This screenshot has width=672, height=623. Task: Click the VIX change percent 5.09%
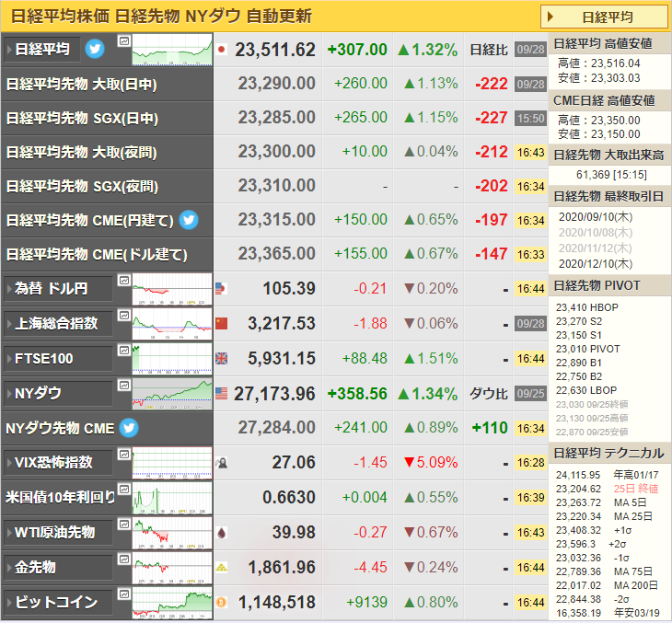point(431,462)
